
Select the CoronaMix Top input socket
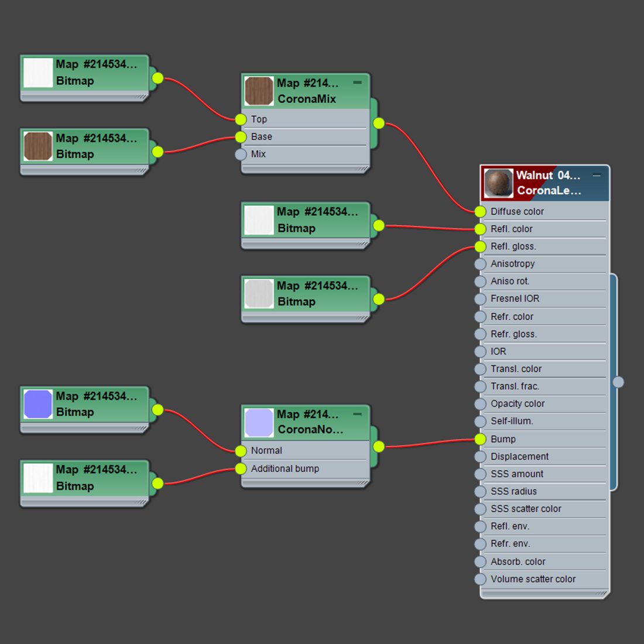click(x=241, y=119)
